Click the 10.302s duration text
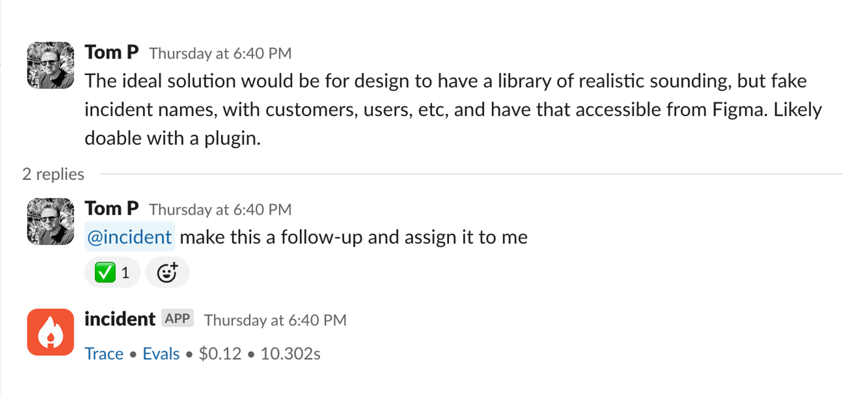Screen dimensions: 868x397 (290, 354)
